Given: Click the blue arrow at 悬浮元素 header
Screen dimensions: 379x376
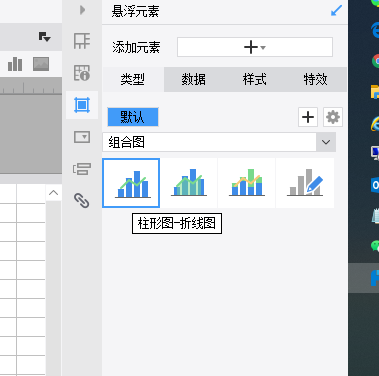Looking at the screenshot, I should coord(336,11).
